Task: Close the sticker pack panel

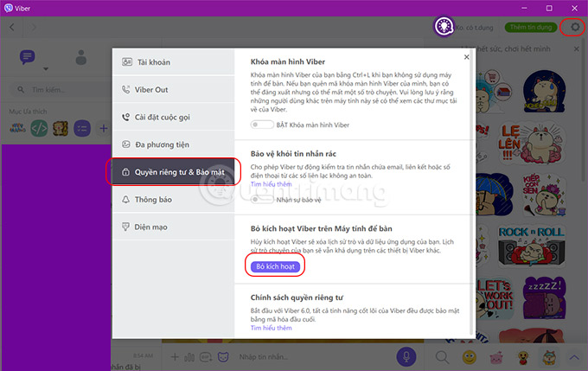Action: pyautogui.click(x=577, y=48)
